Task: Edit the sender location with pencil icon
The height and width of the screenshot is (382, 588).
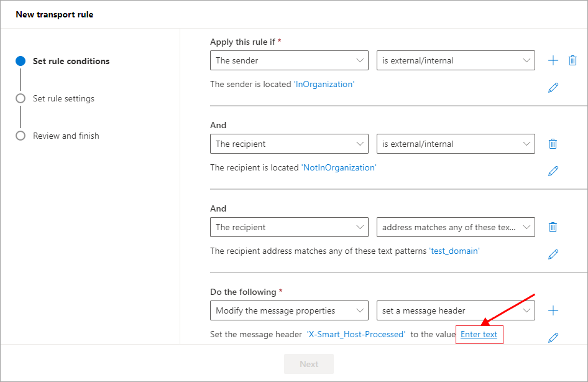Action: (x=553, y=88)
